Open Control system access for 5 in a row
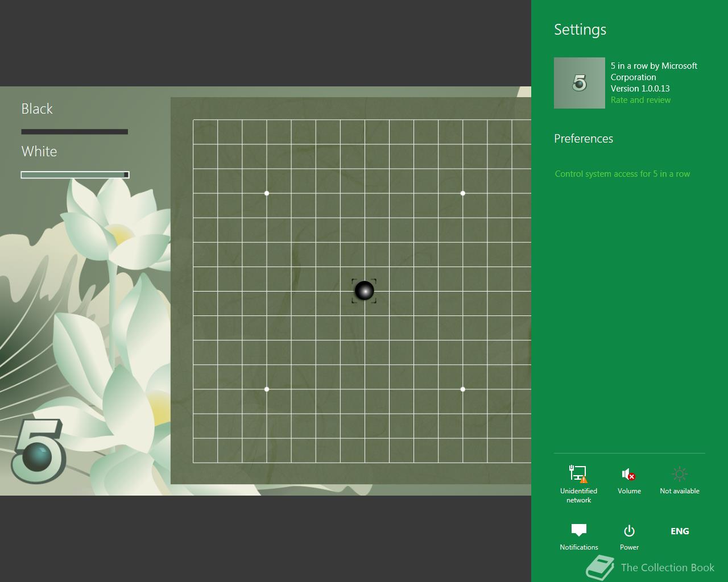728x582 pixels. pos(622,174)
